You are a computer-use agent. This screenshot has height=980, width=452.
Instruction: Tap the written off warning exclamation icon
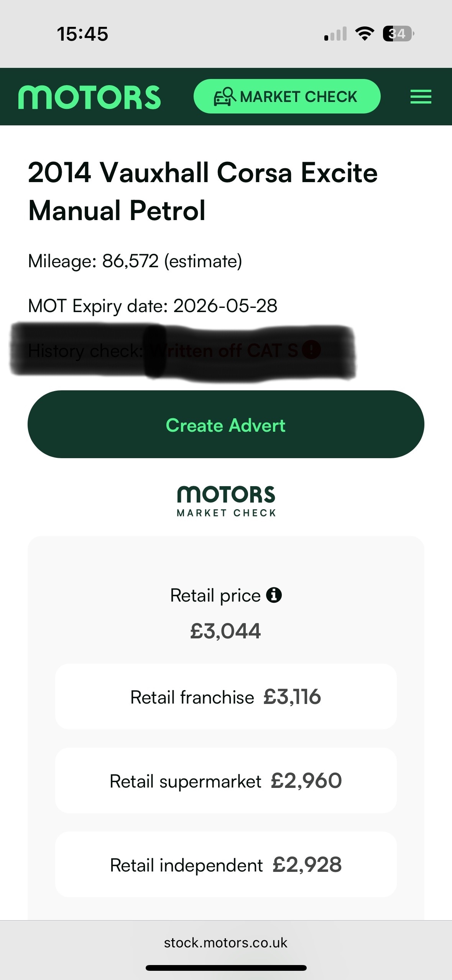311,350
